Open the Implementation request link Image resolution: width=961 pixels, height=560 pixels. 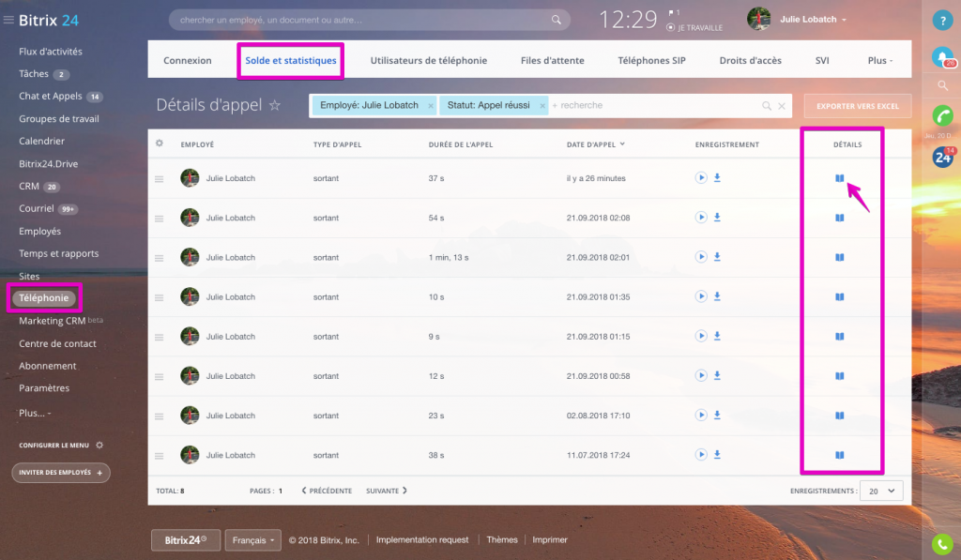click(422, 539)
